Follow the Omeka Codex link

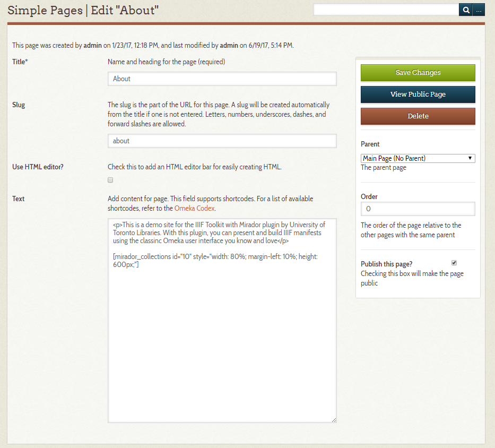pyautogui.click(x=194, y=208)
